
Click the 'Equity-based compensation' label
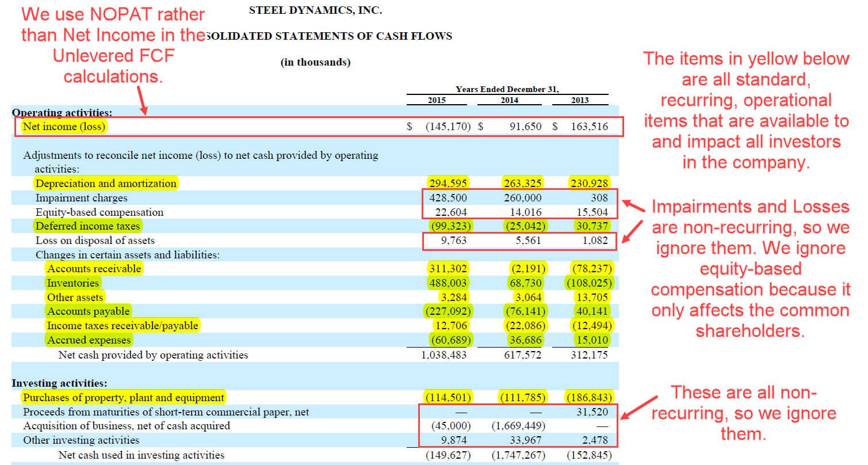pyautogui.click(x=100, y=212)
